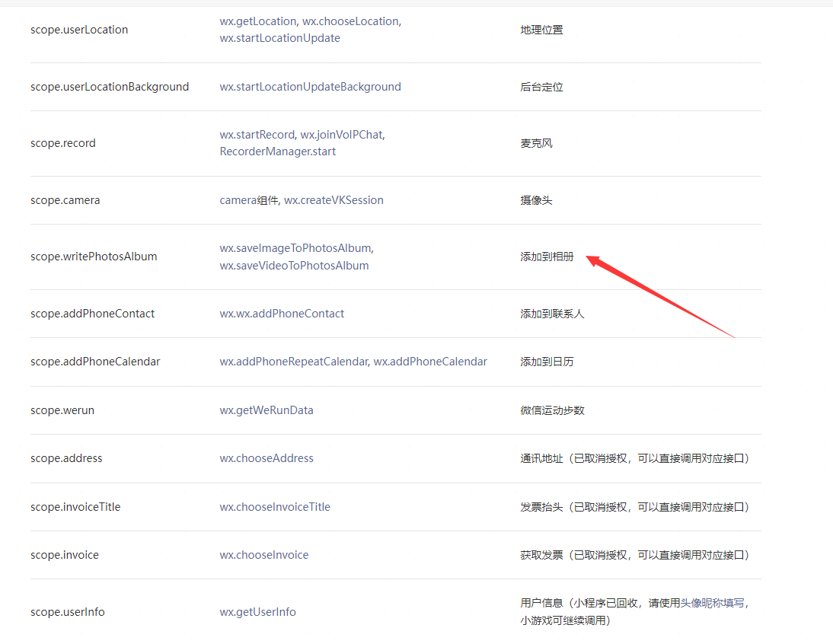Open the wx.saveVideoToPhotosAlbum link
Image resolution: width=833 pixels, height=644 pixels.
295,266
